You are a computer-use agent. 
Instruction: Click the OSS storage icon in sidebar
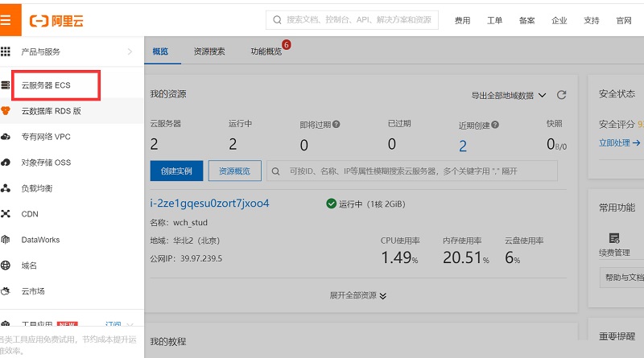(6, 163)
